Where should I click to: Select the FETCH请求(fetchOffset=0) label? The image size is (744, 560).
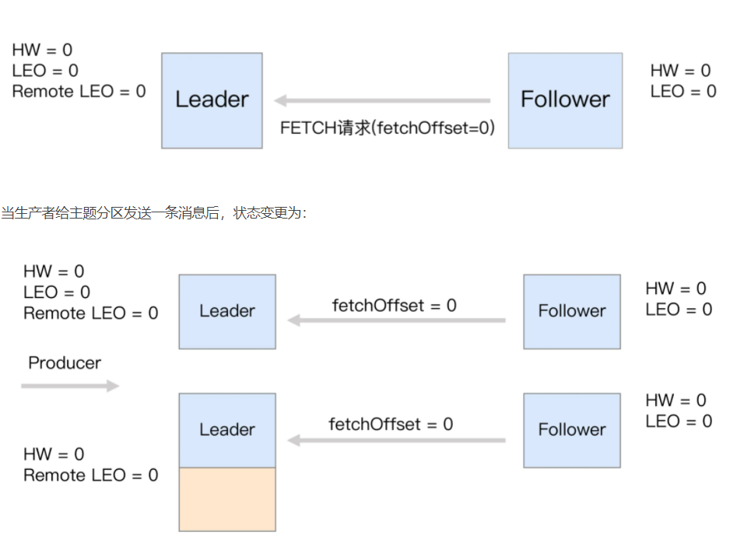(388, 128)
